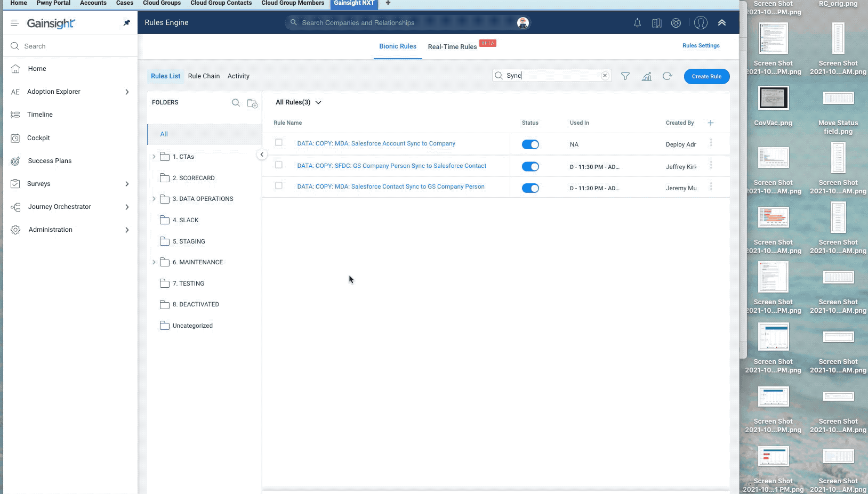
Task: Click the sidebar Search field
Action: pyautogui.click(x=70, y=46)
